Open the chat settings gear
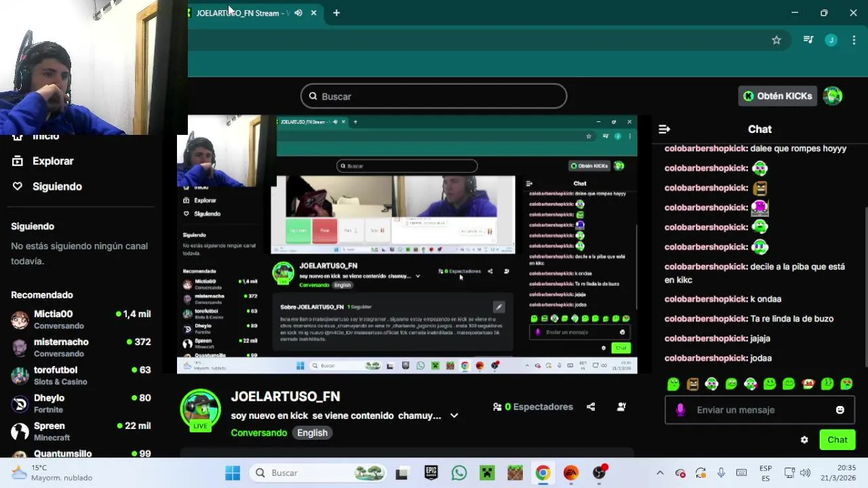 coord(804,440)
